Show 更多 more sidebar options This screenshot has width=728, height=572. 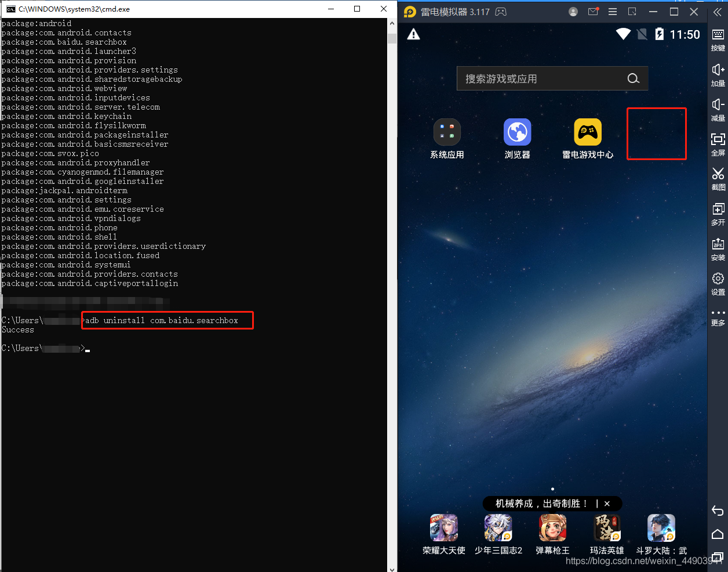[718, 317]
